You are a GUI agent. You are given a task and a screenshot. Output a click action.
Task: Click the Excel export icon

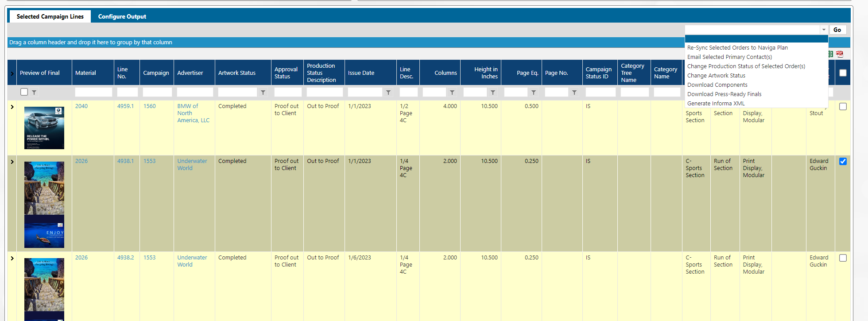(x=831, y=54)
